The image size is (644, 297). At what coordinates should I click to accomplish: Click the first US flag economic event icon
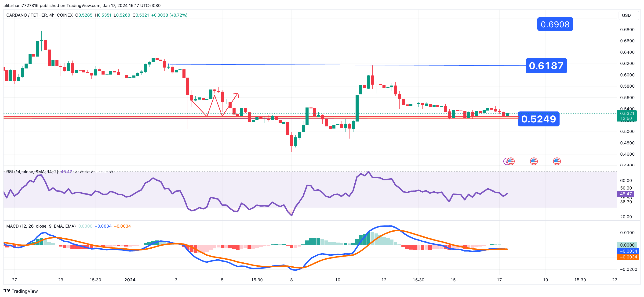pos(511,161)
